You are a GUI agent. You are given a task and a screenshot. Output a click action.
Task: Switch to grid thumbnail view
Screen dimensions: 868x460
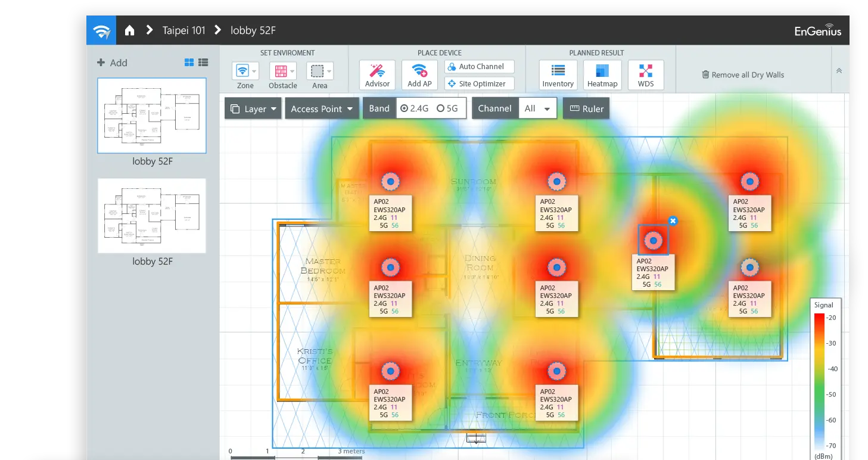click(x=189, y=63)
